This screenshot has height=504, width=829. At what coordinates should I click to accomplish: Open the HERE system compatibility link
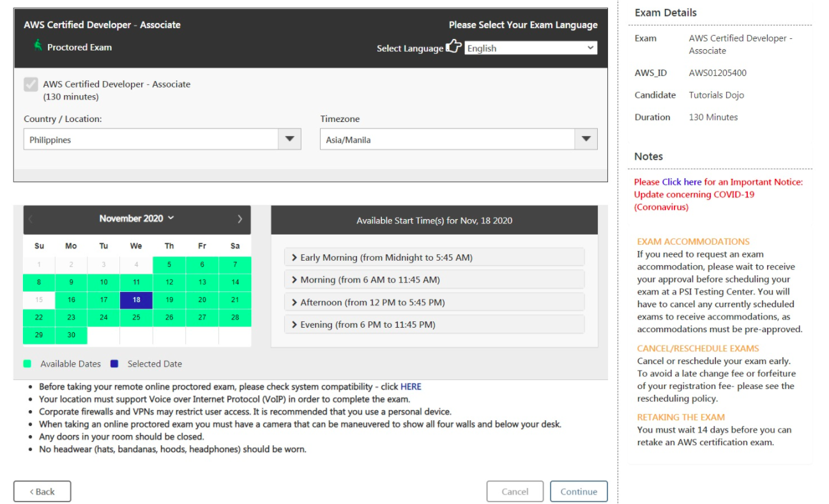coord(411,386)
